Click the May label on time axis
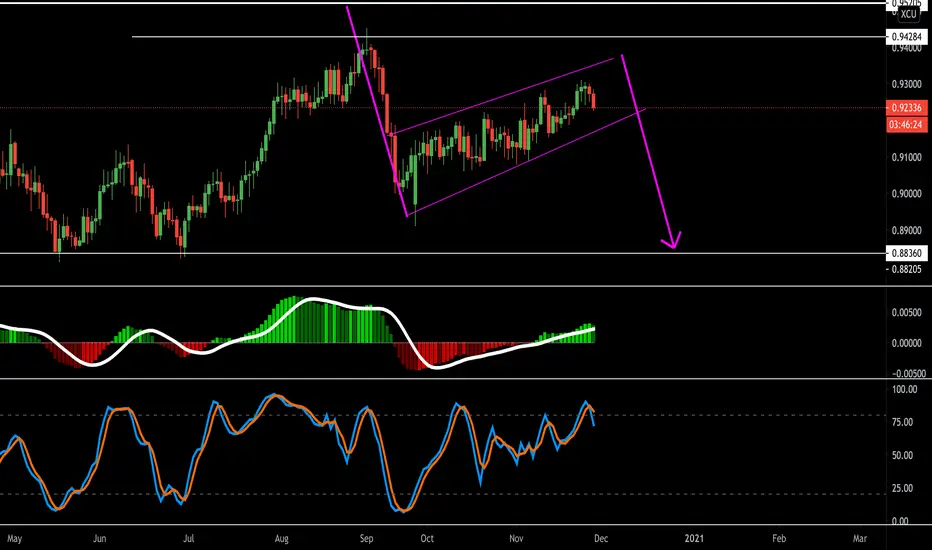This screenshot has width=932, height=550. coord(14,539)
